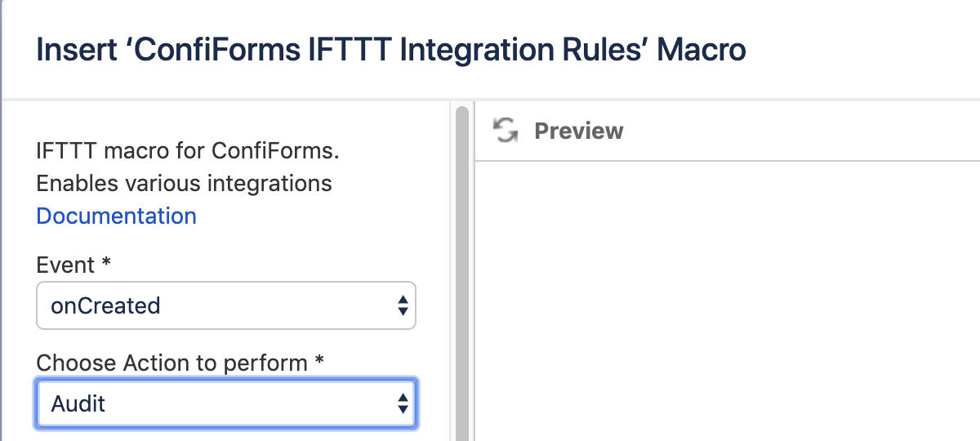Select the onCreated text in Event field
980x441 pixels.
point(105,306)
